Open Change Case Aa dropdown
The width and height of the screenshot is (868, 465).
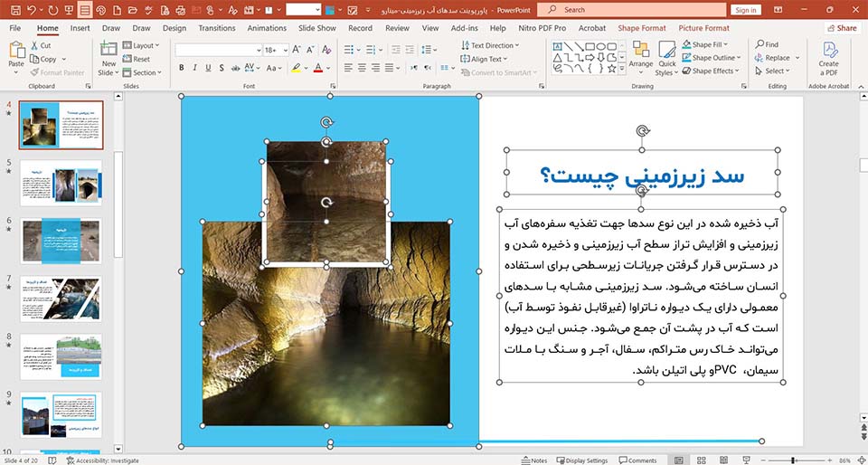(x=274, y=68)
